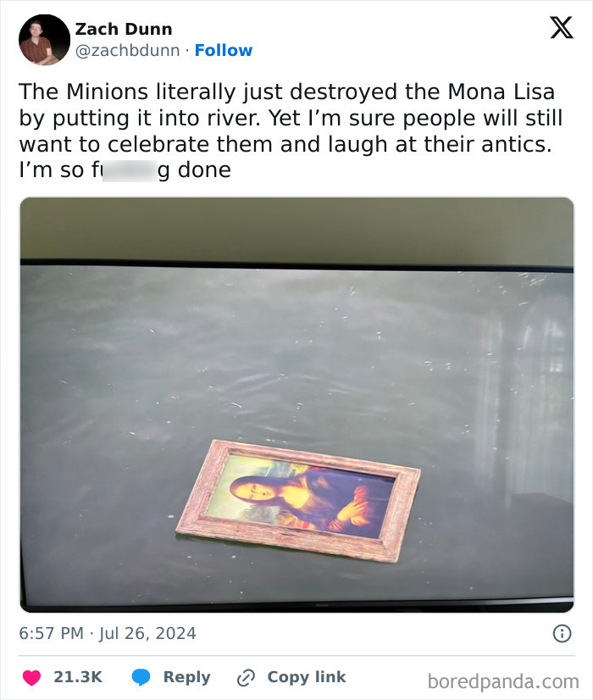Click the tweet body text
The image size is (593, 700).
(291, 131)
